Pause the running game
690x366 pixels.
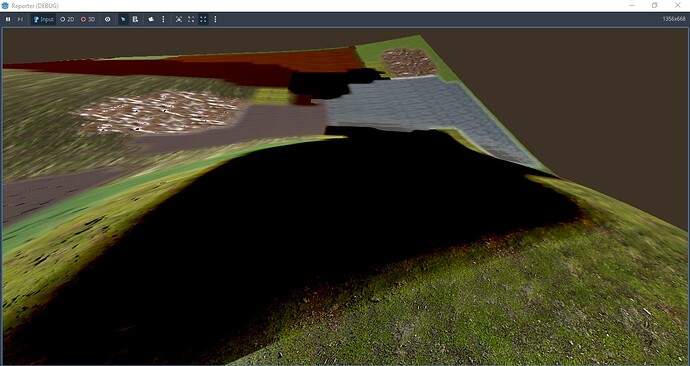[x=8, y=19]
